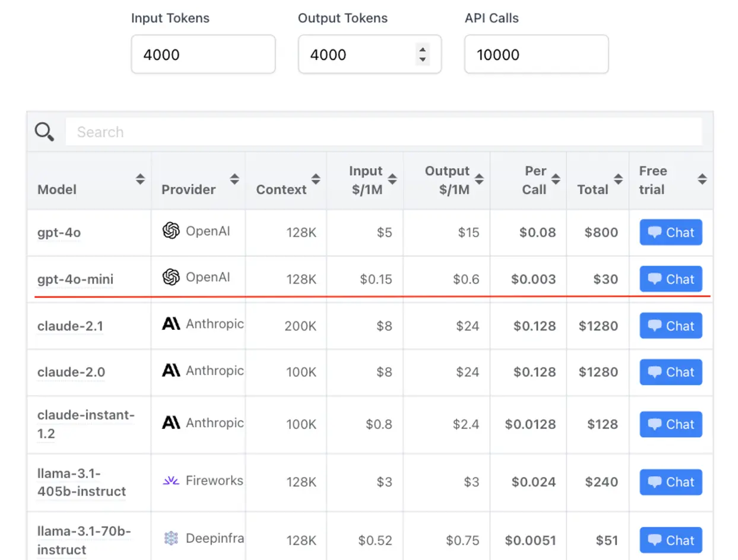Screen dimensions: 738x560
Task: Click the Anthropic logo in claude-2.0 row
Action: [x=171, y=370]
